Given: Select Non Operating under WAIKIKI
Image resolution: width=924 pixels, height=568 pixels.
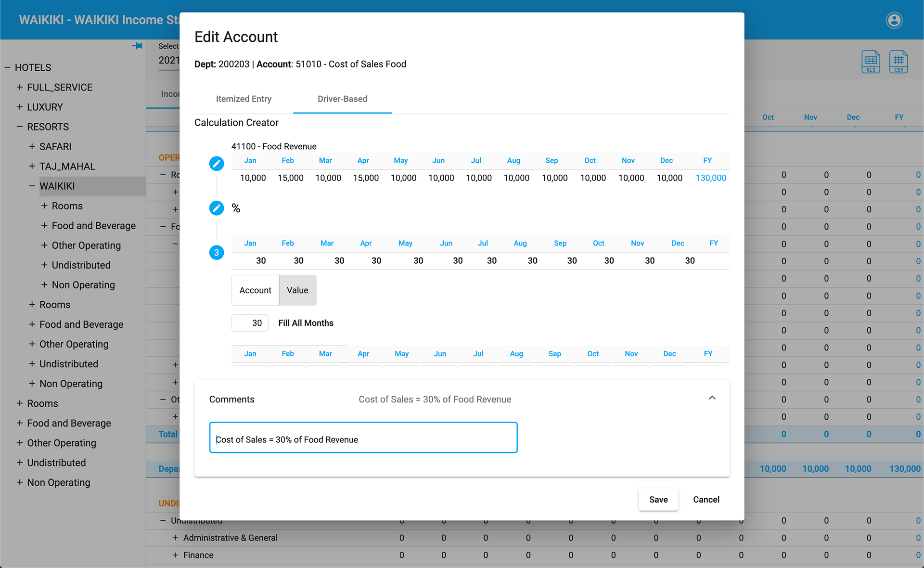Looking at the screenshot, I should pyautogui.click(x=83, y=284).
